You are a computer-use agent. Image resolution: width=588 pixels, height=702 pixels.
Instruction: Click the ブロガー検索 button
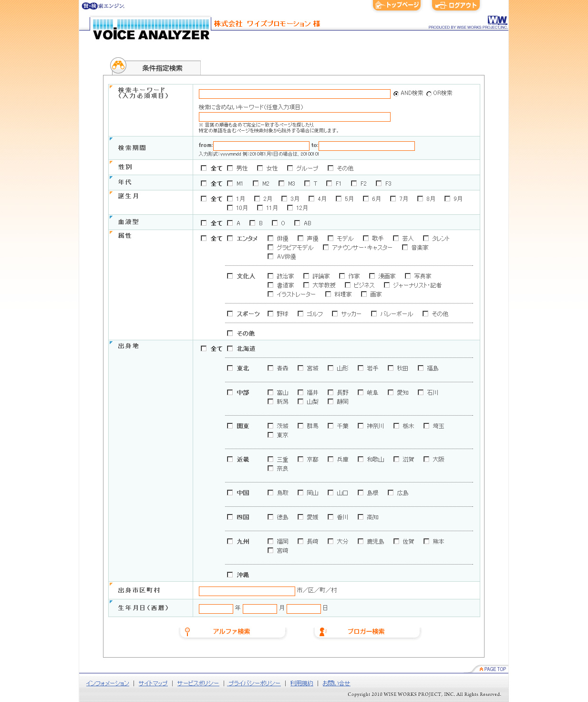point(367,632)
